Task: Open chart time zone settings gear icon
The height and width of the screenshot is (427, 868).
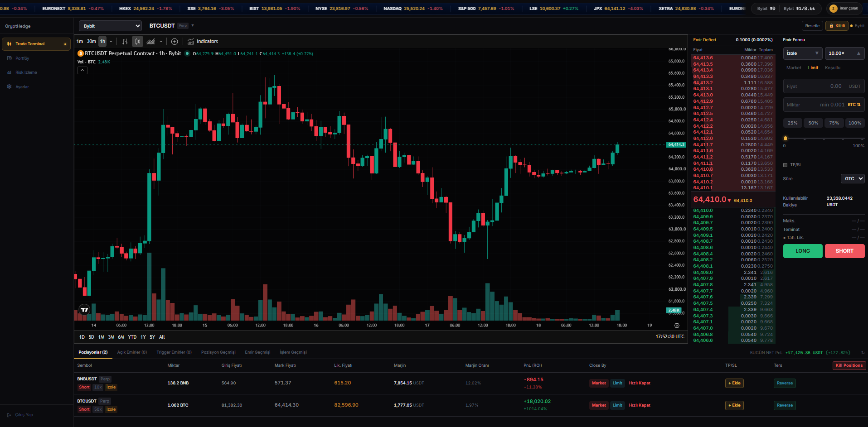Action: tap(677, 325)
